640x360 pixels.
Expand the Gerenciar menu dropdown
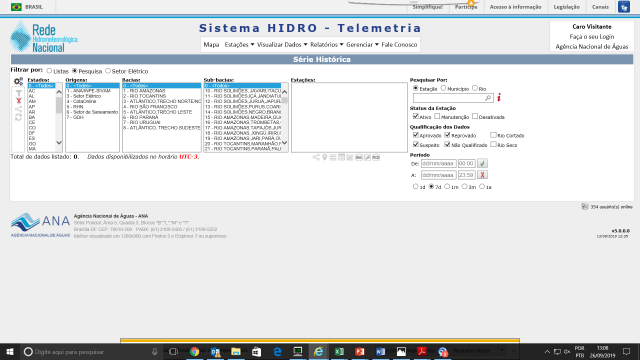click(x=362, y=44)
